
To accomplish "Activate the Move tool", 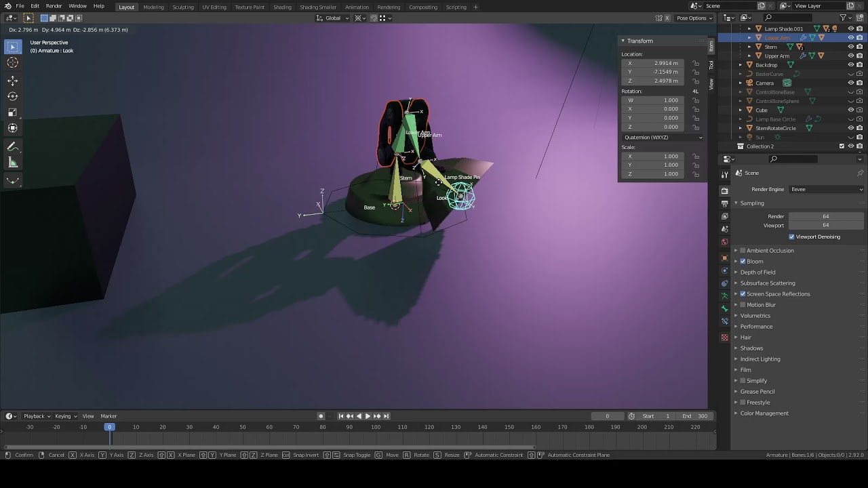I will (12, 81).
